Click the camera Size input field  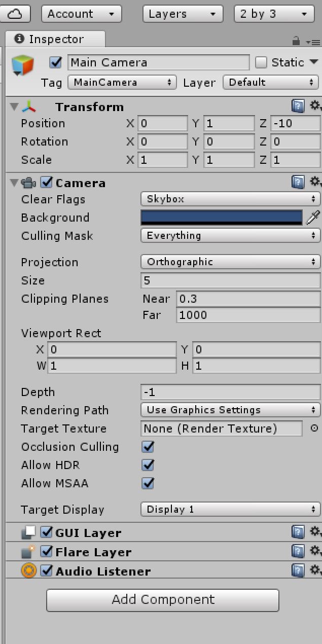point(228,280)
